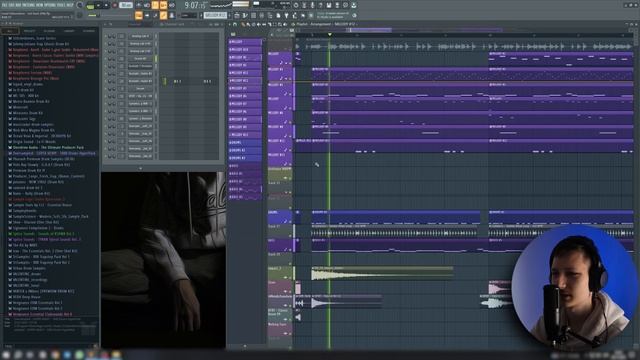Image resolution: width=640 pixels, height=360 pixels.
Task: Select the Delete tool in Playlist toolbar
Action: click(253, 24)
